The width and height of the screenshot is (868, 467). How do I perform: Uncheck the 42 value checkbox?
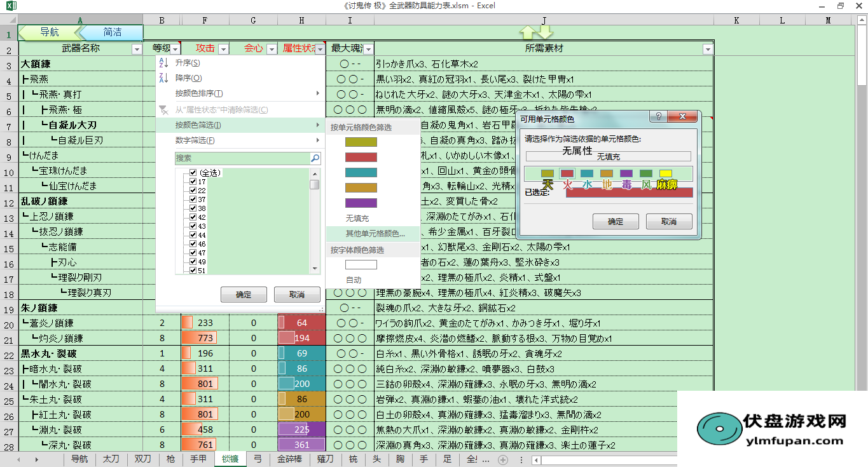click(x=193, y=217)
